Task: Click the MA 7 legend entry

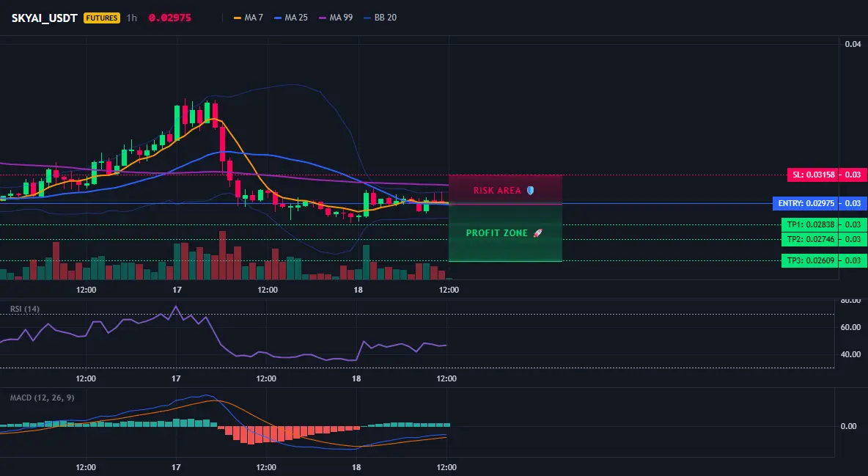Action: coord(249,18)
